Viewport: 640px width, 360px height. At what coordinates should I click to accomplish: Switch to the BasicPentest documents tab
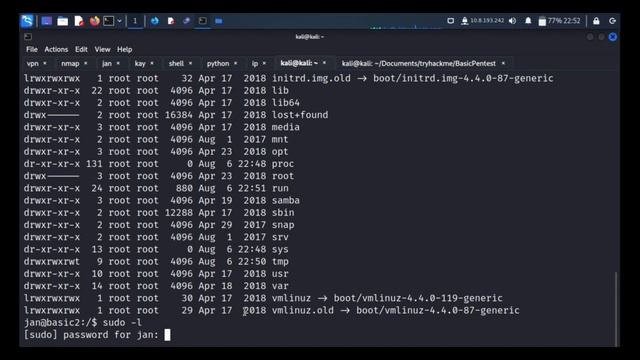419,64
